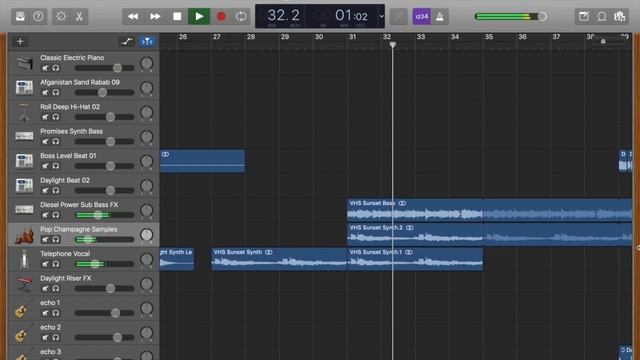Click the Fast Forward transport button
This screenshot has height=360, width=640.
pos(155,16)
